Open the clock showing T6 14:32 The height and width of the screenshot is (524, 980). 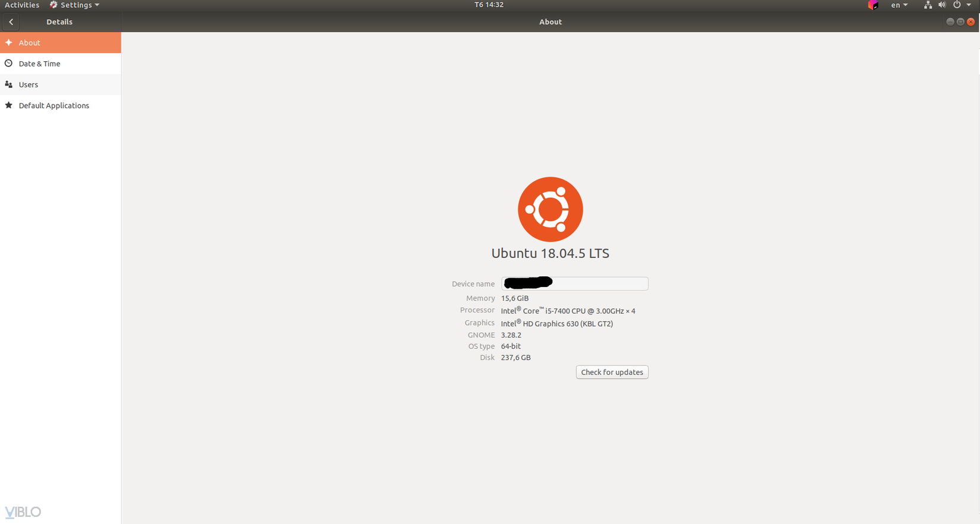pyautogui.click(x=489, y=5)
